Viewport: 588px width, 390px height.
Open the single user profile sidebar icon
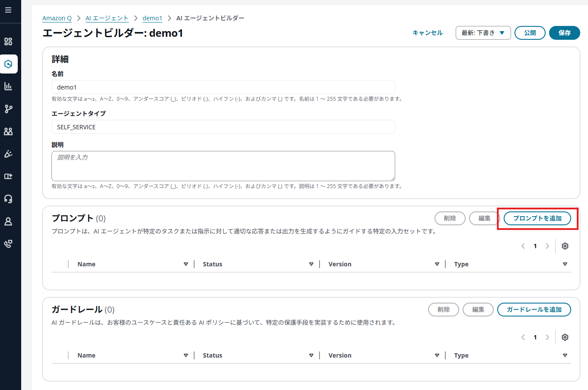[8, 221]
